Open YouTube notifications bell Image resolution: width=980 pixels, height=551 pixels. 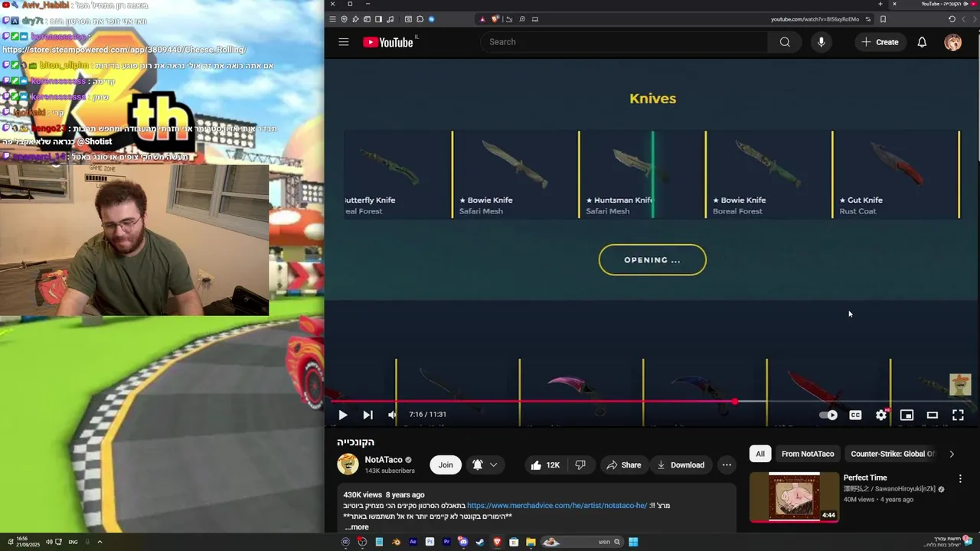(922, 42)
